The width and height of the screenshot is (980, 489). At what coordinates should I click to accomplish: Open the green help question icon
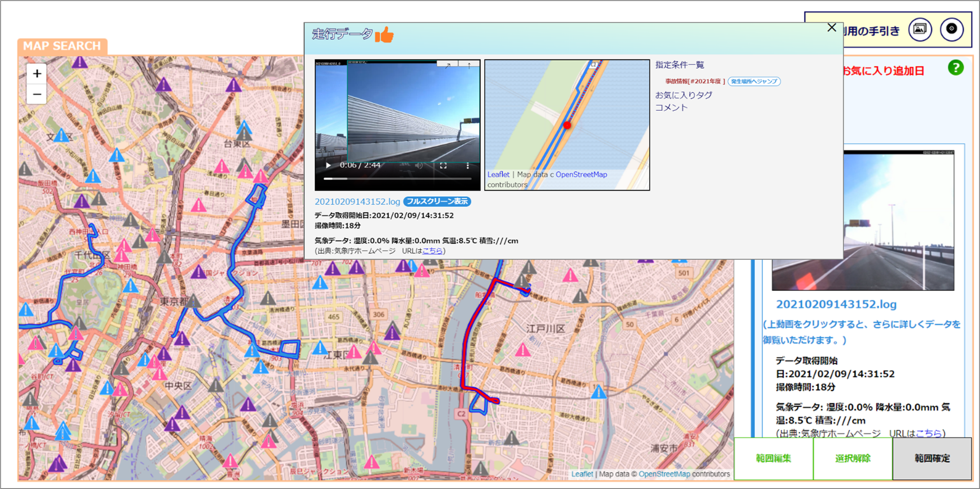[955, 68]
